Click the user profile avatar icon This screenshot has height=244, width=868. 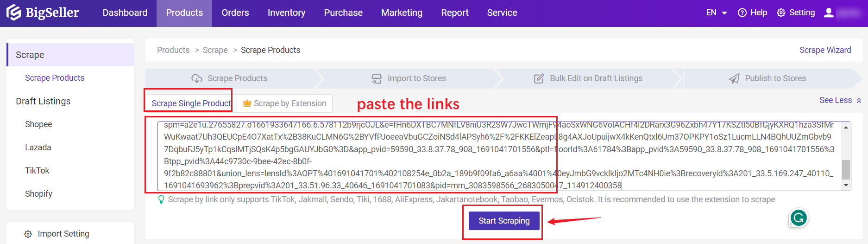pos(829,13)
